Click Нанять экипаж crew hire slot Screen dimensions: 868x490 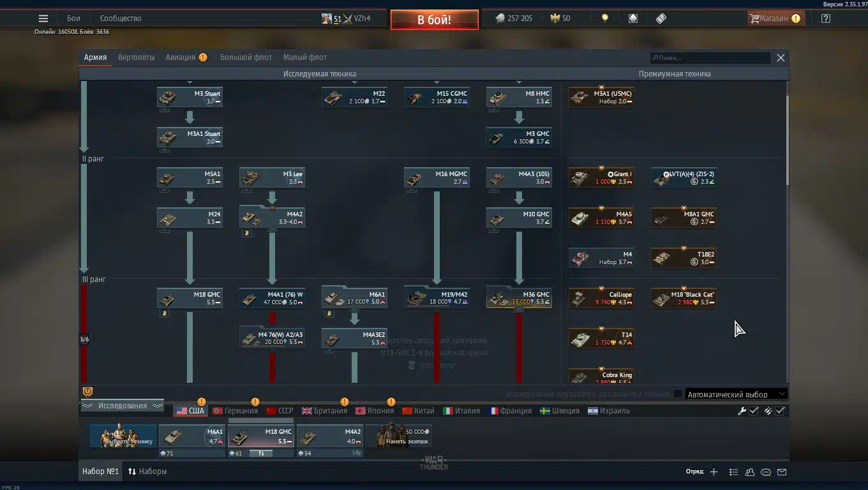click(x=399, y=436)
